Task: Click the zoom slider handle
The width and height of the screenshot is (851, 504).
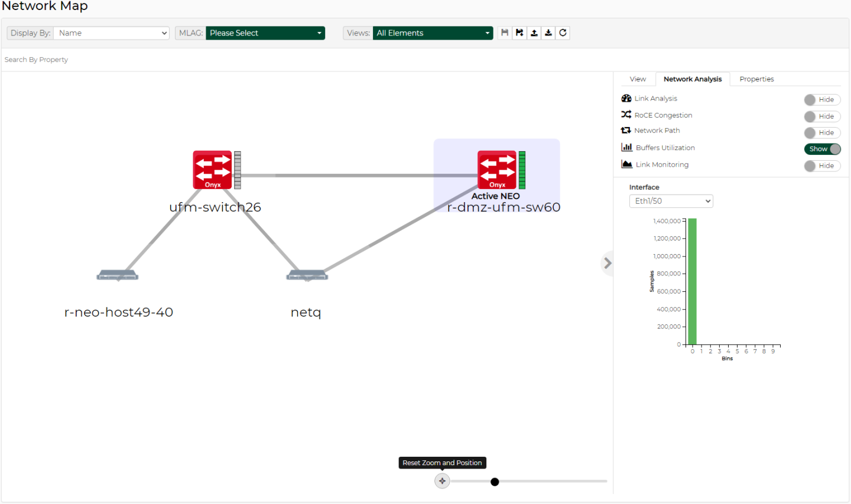Action: coord(495,482)
